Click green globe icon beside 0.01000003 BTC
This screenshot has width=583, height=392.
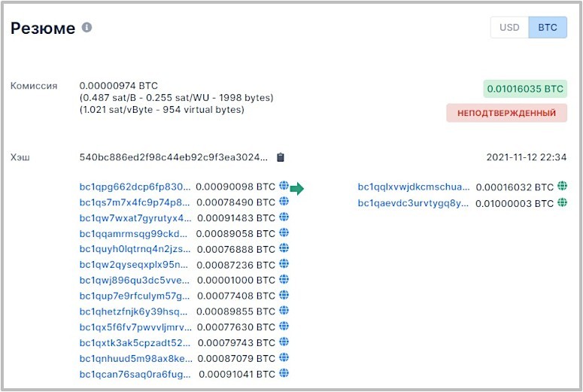[x=562, y=202]
